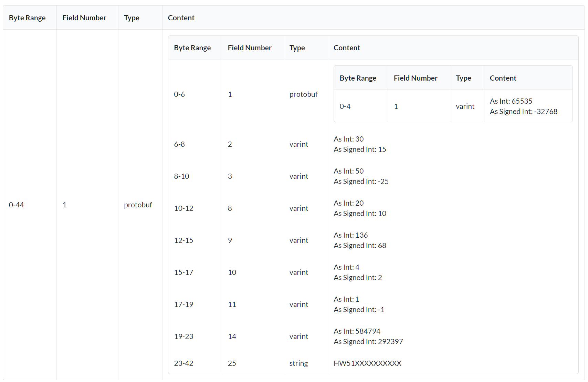
Task: Click byte range '10-12' cell
Action: pyautogui.click(x=183, y=208)
